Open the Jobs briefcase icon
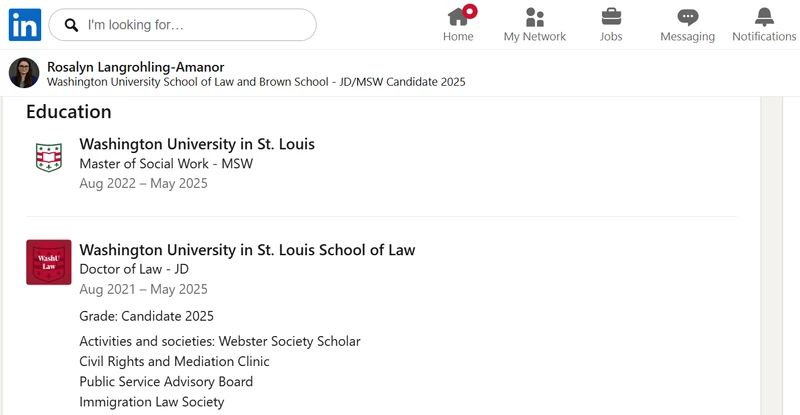The height and width of the screenshot is (415, 800). 611,17
